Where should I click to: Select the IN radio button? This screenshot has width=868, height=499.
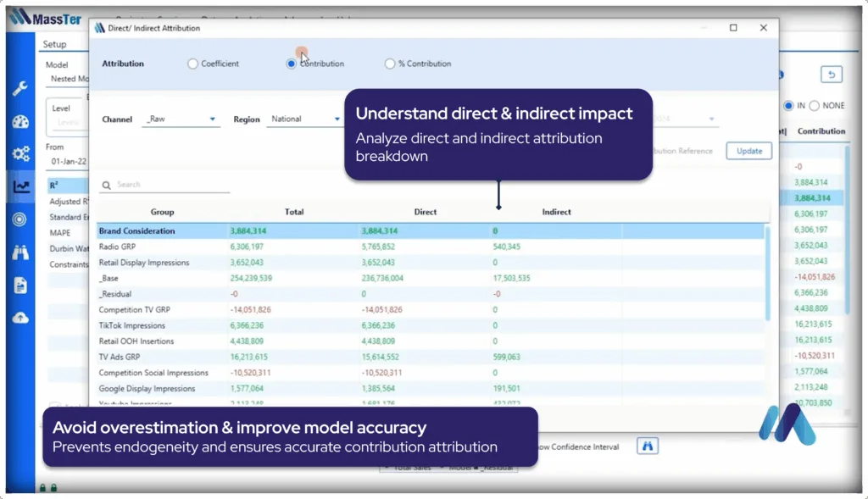coord(789,106)
